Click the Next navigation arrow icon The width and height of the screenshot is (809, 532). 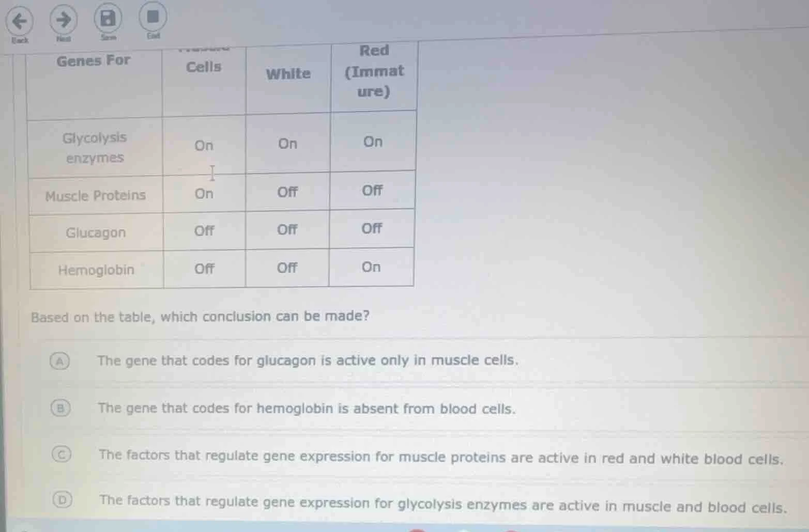63,21
